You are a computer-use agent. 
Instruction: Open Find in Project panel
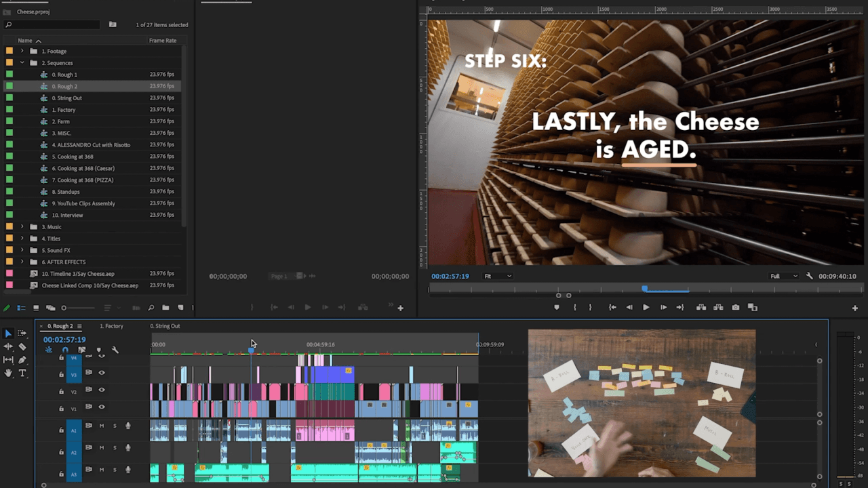tap(151, 308)
